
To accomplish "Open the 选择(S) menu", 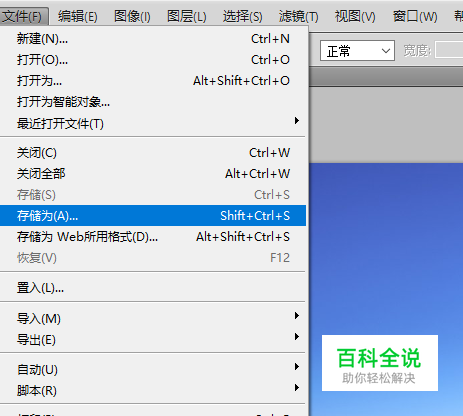I will (x=242, y=16).
